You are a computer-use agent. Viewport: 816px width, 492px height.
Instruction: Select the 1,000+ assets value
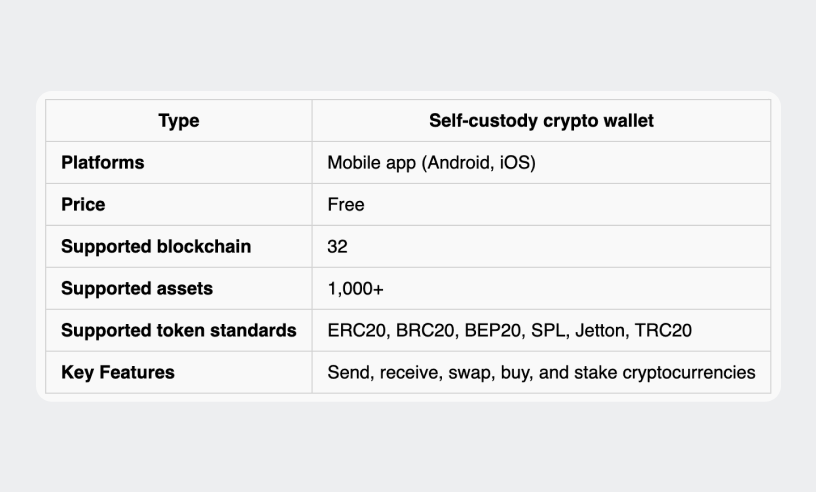[355, 289]
